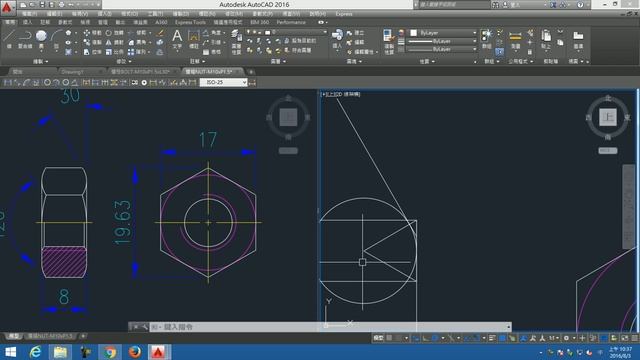Screen dimensions: 640x360
Task: Open the Performance ribbon tab
Action: (x=291, y=22)
